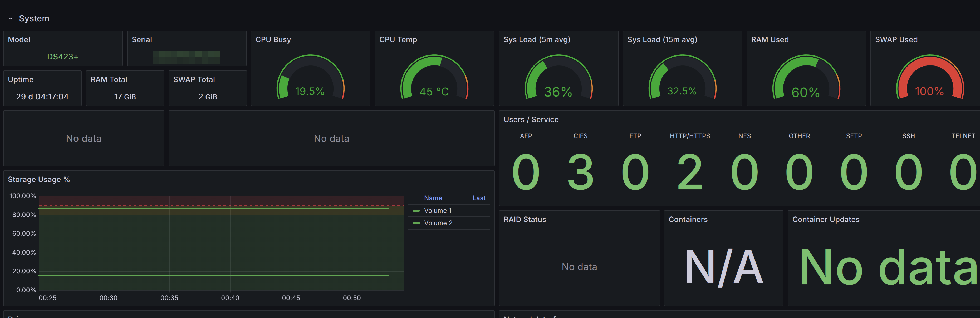Viewport: 980px width, 318px height.
Task: Click the AFP stat label
Action: pos(526,136)
